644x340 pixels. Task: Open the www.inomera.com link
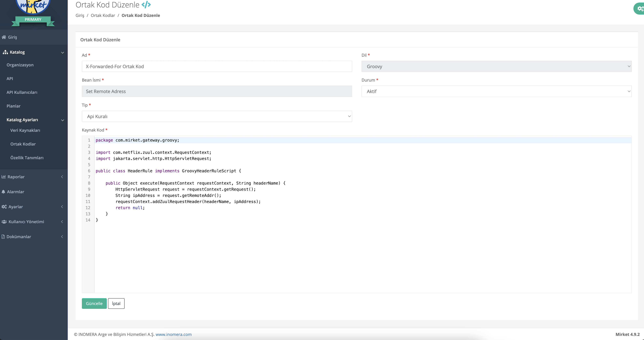click(173, 334)
